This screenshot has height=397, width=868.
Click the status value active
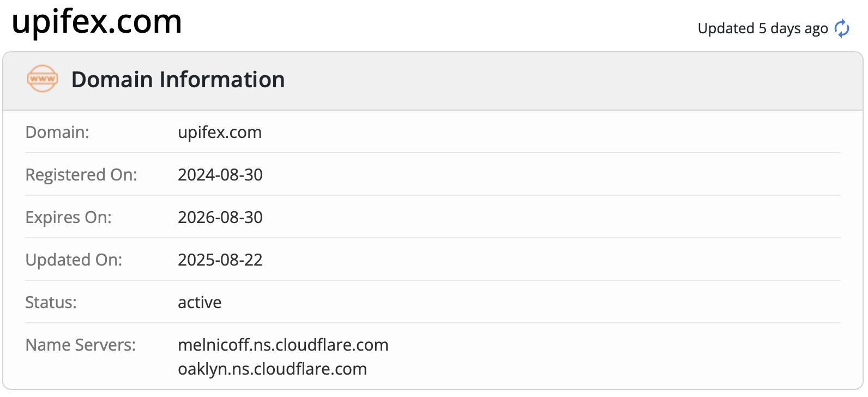coord(200,302)
